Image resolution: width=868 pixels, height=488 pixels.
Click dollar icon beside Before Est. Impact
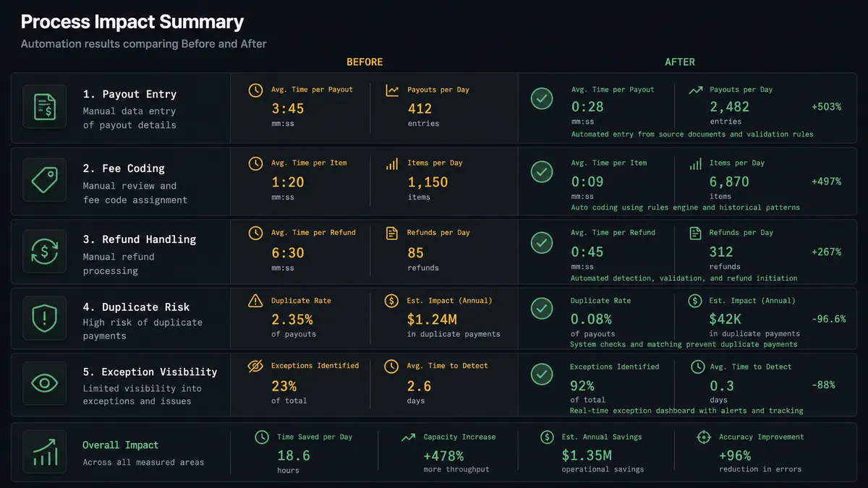pyautogui.click(x=392, y=301)
